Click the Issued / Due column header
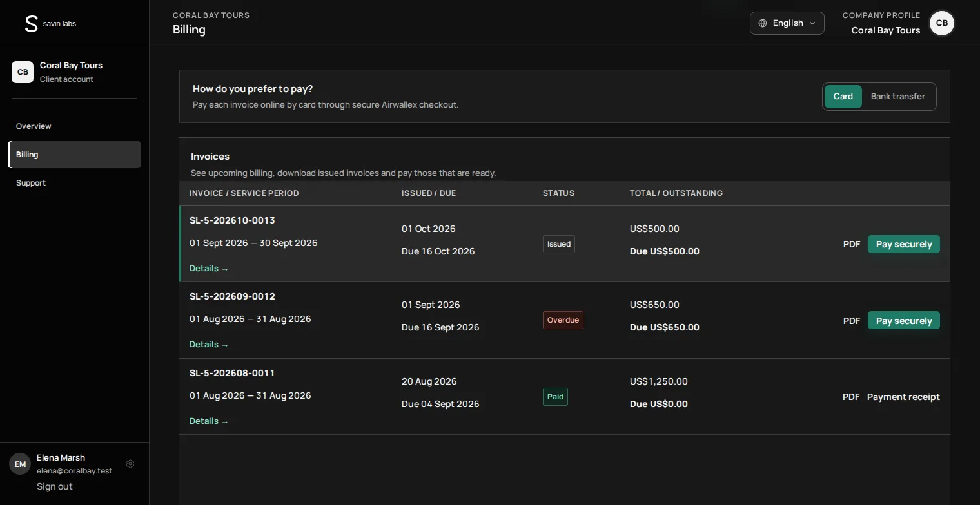The width and height of the screenshot is (980, 505). click(x=429, y=193)
